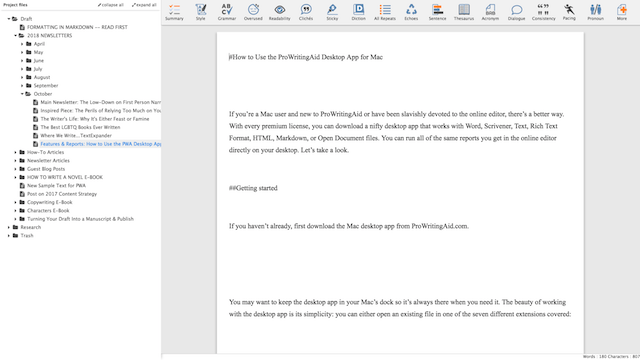Open the Clichés report
Image resolution: width=640 pixels, height=360 pixels.
click(x=306, y=12)
